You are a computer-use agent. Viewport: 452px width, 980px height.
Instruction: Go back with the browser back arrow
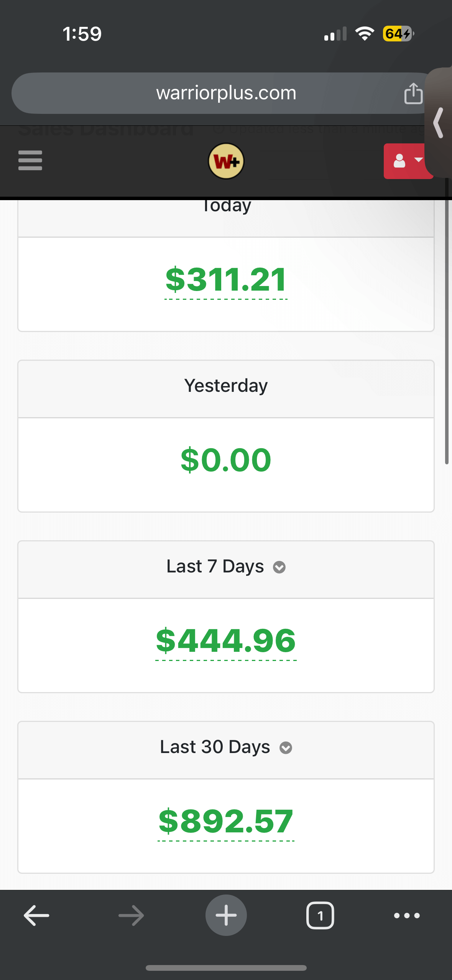click(36, 916)
